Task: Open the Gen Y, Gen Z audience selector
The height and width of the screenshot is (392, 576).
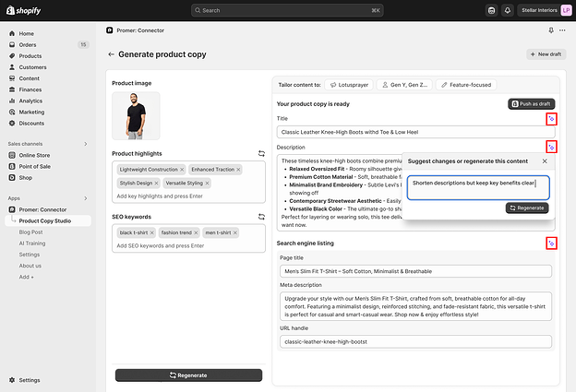Action: coord(404,85)
